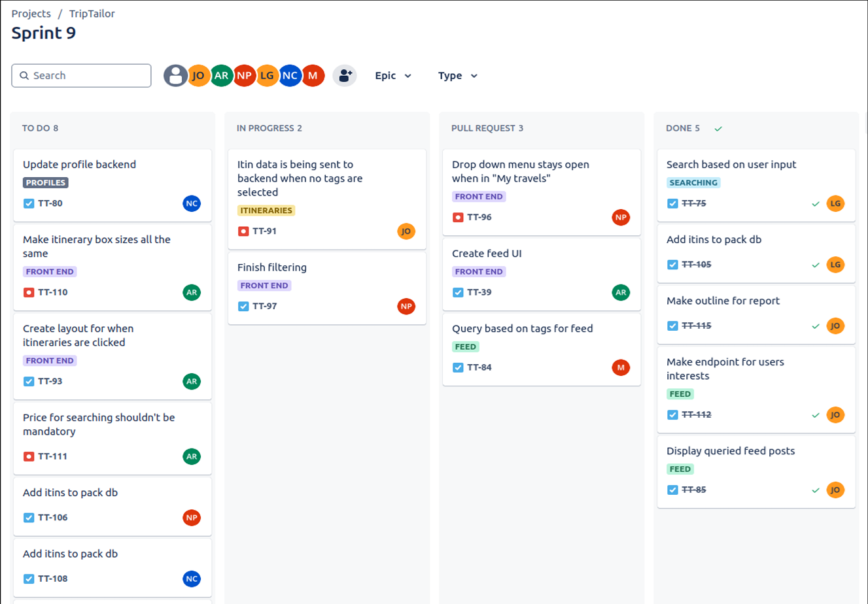Click the task checkbox icon on TT-39

[x=458, y=292]
